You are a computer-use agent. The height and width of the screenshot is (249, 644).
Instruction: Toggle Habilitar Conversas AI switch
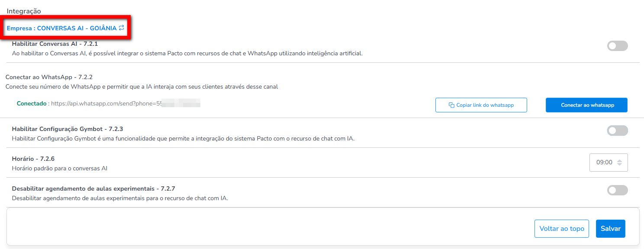point(617,46)
